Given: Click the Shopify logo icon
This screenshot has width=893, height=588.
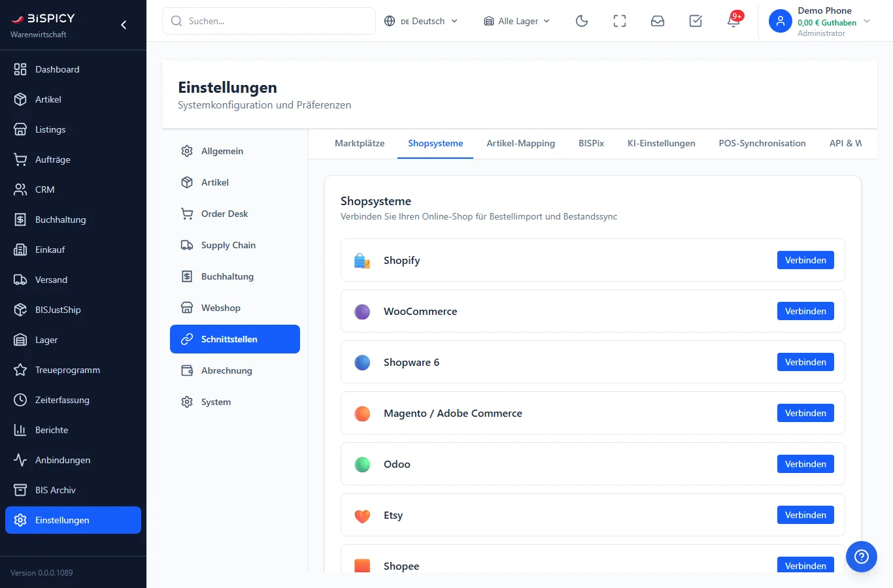Looking at the screenshot, I should click(362, 261).
